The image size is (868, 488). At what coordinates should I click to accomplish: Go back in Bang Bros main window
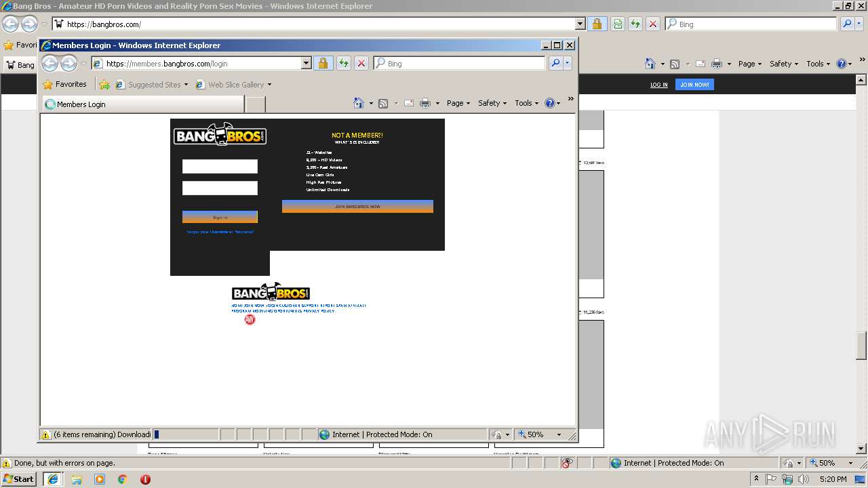10,24
